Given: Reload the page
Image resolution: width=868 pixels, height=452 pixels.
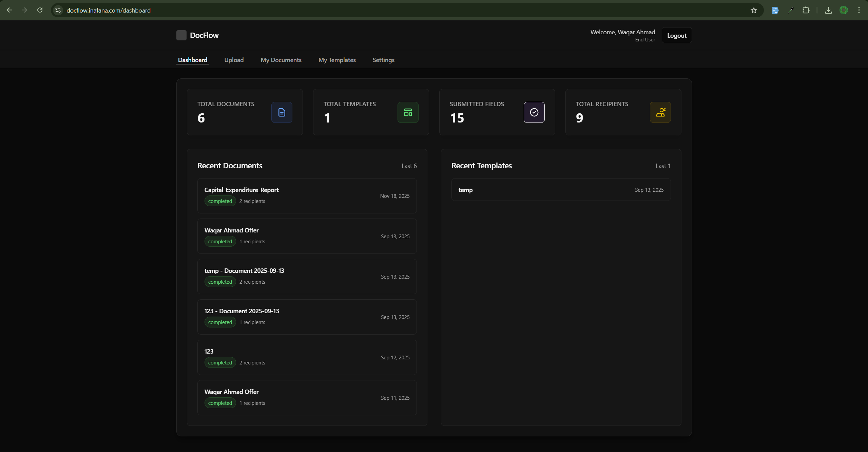Looking at the screenshot, I should coord(40,10).
